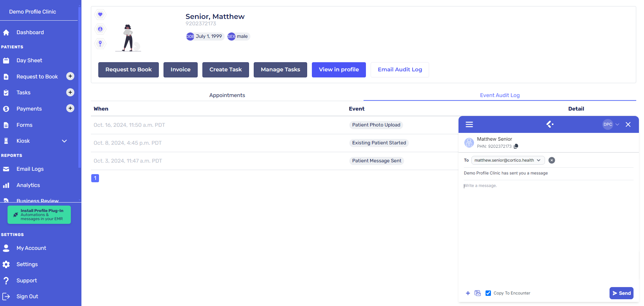Select the Event Audit Log tab

(499, 95)
